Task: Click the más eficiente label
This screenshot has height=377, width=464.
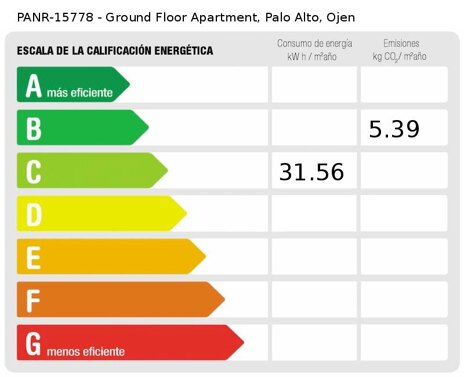Action: (80, 92)
